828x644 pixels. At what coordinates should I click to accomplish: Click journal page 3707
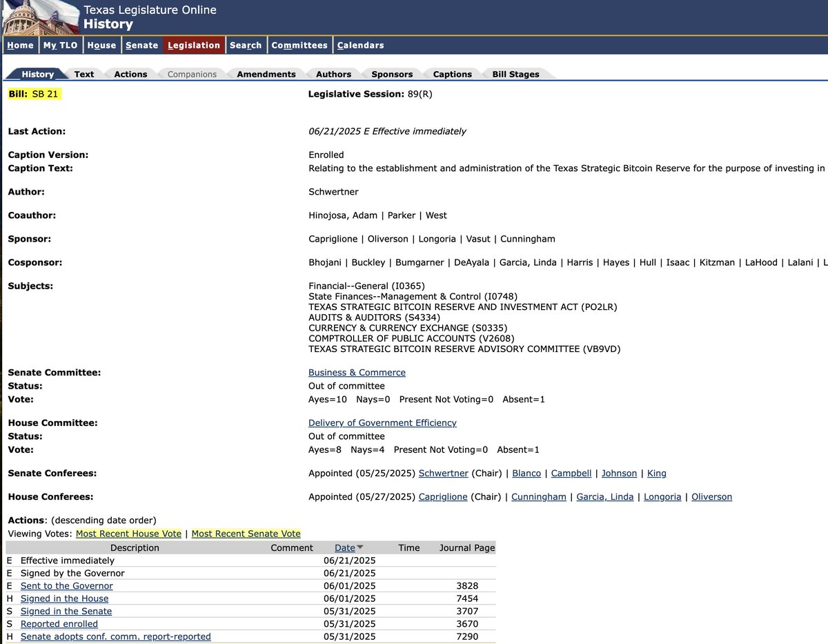pos(467,612)
